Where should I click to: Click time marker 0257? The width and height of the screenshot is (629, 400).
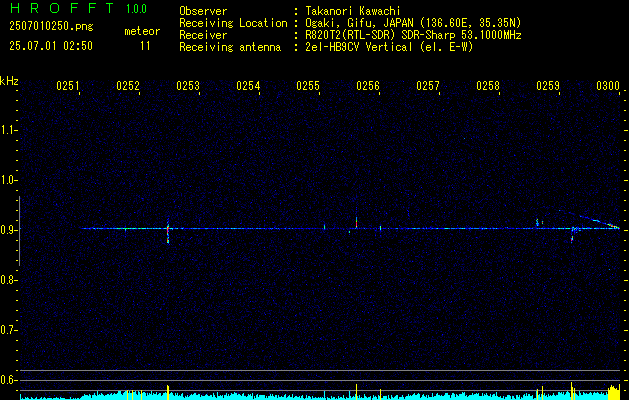(428, 86)
